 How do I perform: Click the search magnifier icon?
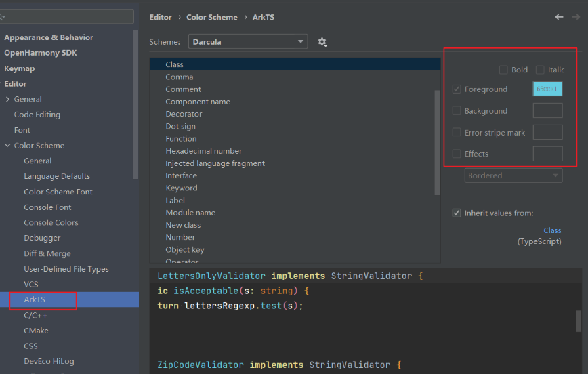pyautogui.click(x=2, y=17)
